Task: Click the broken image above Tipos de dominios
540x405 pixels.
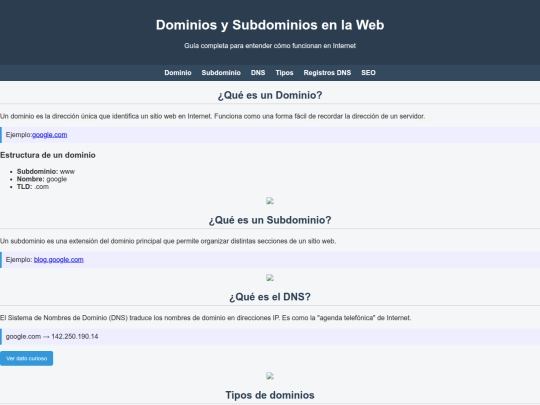Action: pos(270,376)
